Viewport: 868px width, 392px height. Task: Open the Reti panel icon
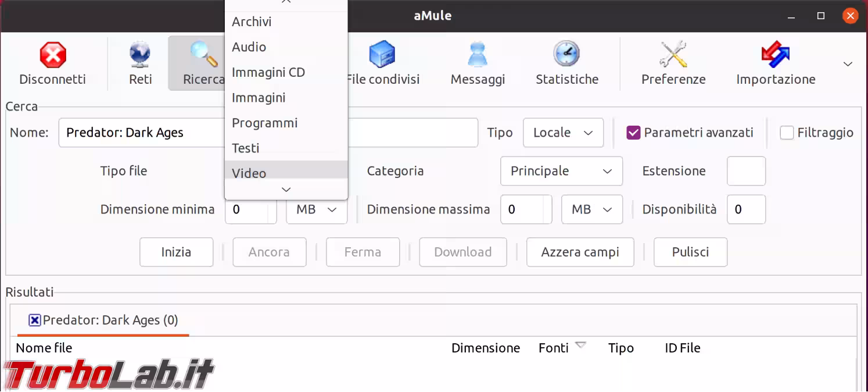point(140,55)
